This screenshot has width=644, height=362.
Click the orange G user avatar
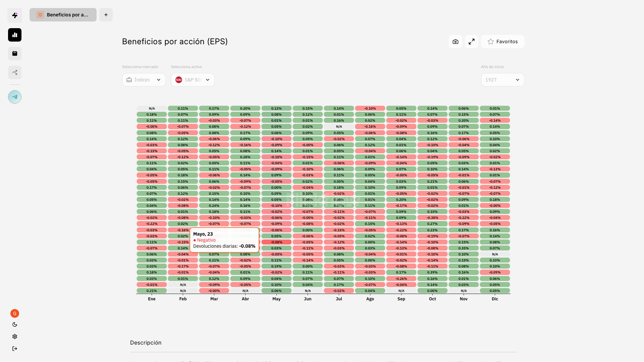coord(15,313)
